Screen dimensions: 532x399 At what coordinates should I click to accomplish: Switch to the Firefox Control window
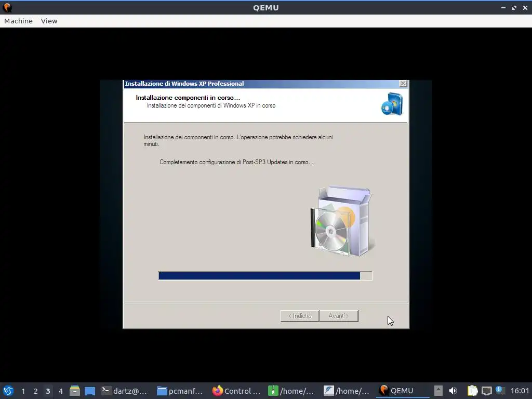click(x=236, y=391)
